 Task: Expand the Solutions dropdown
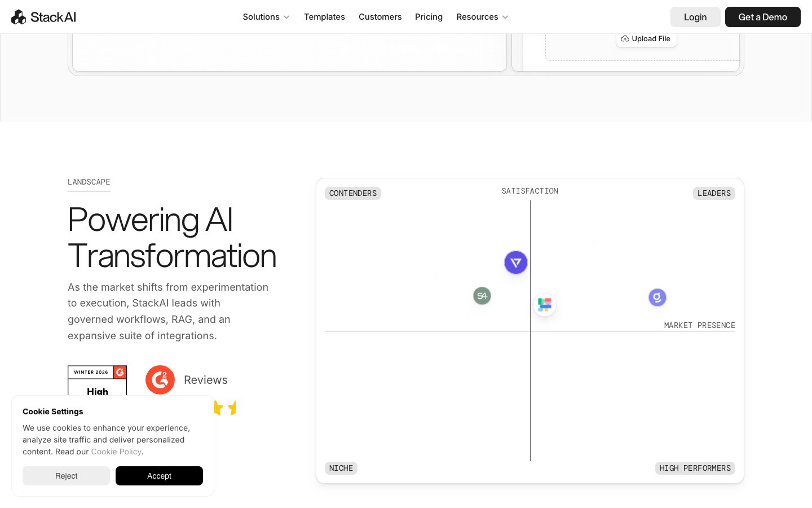click(266, 17)
